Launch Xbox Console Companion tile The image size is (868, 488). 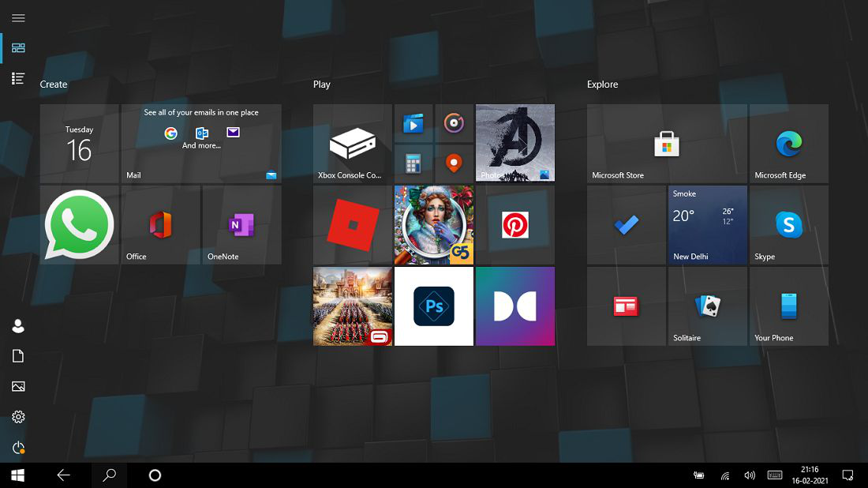coord(353,144)
